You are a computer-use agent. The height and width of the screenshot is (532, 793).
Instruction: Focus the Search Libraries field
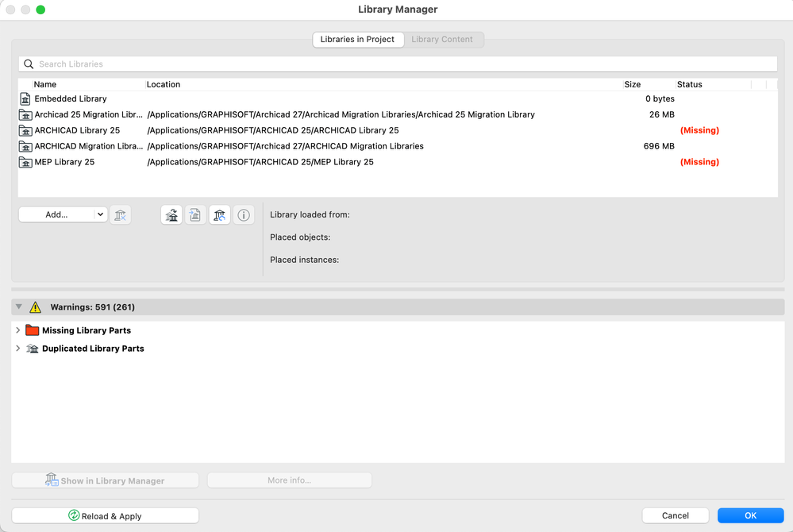pyautogui.click(x=398, y=64)
